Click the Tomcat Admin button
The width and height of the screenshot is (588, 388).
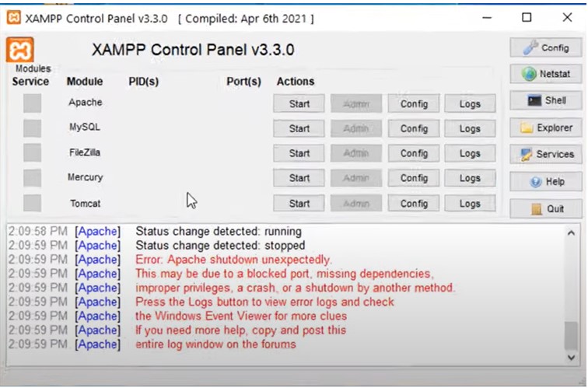click(356, 203)
